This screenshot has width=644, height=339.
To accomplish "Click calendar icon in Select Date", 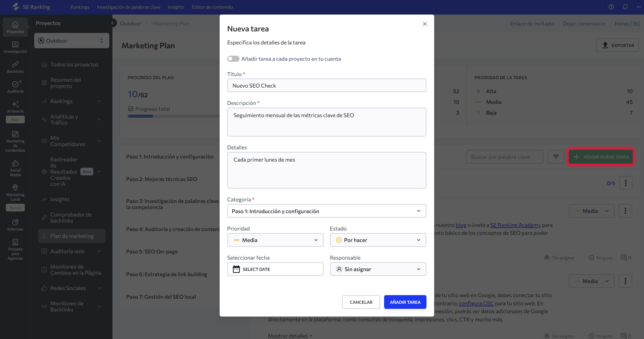I will tap(236, 269).
